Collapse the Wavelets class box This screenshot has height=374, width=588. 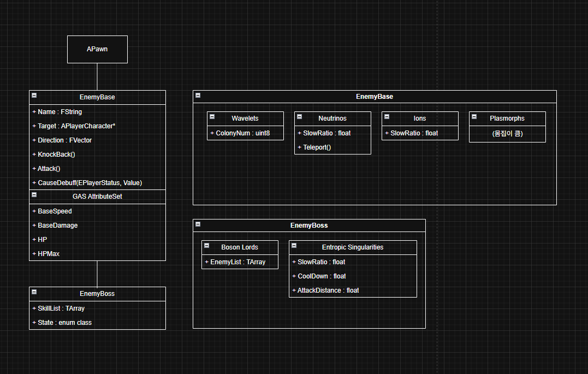pos(212,117)
